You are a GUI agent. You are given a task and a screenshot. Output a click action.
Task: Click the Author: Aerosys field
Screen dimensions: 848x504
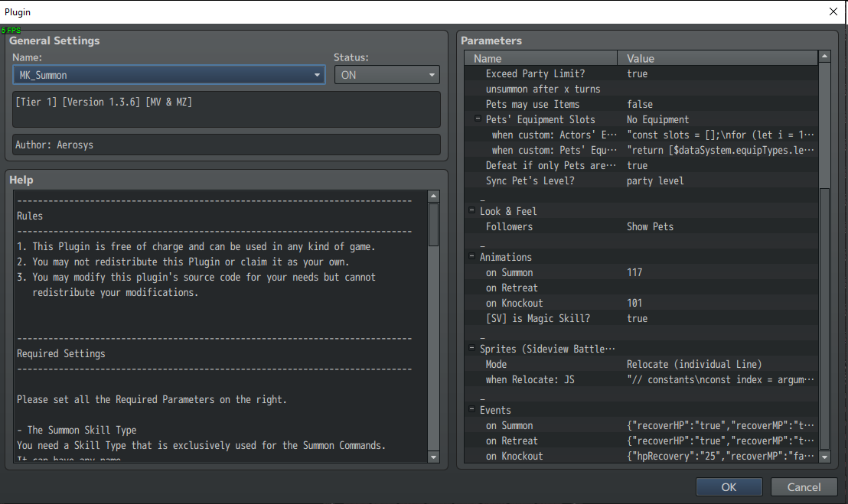(227, 145)
